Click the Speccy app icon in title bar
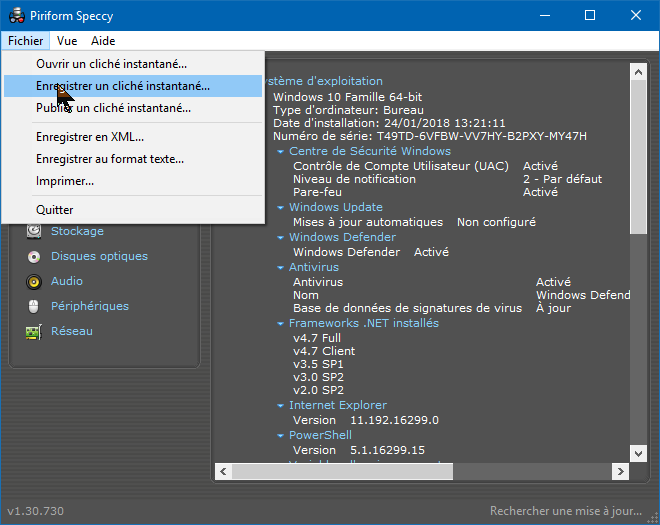The width and height of the screenshot is (660, 525). pos(17,16)
